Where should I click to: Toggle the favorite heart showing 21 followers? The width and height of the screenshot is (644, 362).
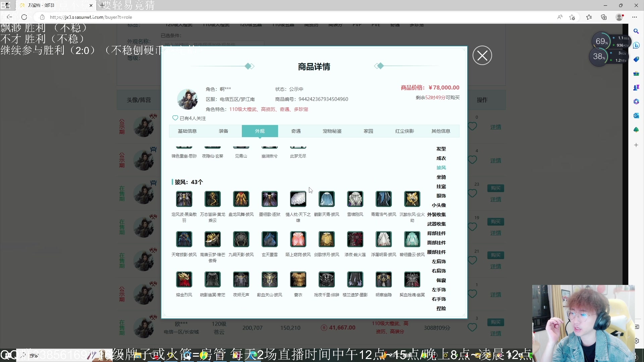pos(472,260)
